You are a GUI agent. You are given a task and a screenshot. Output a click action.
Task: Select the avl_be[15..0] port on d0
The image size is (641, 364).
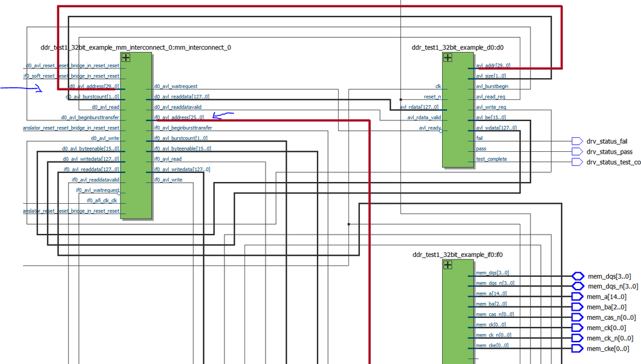point(491,117)
